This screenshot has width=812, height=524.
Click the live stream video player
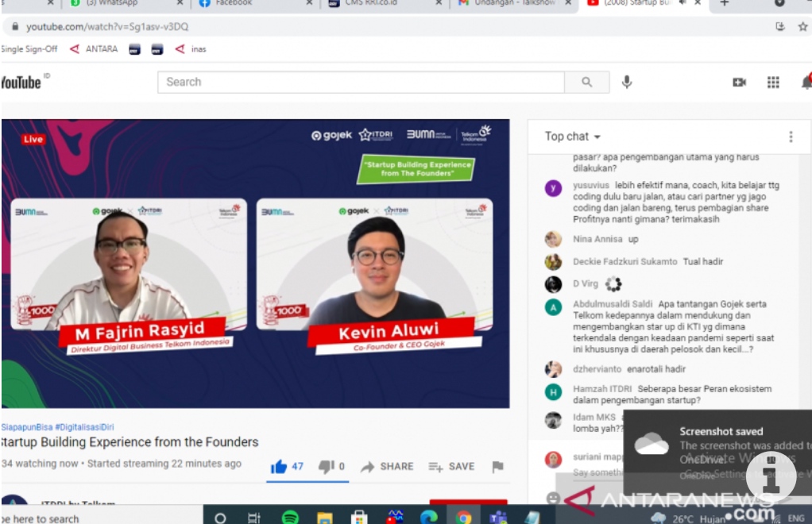point(255,264)
